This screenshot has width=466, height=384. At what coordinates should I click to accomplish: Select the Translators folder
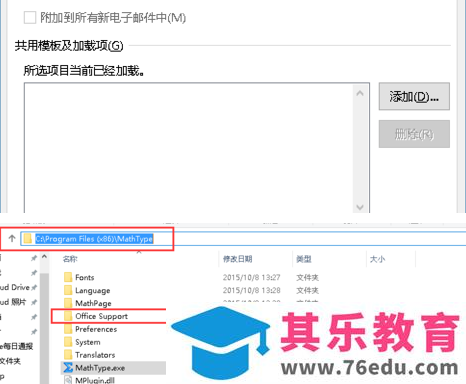click(95, 355)
